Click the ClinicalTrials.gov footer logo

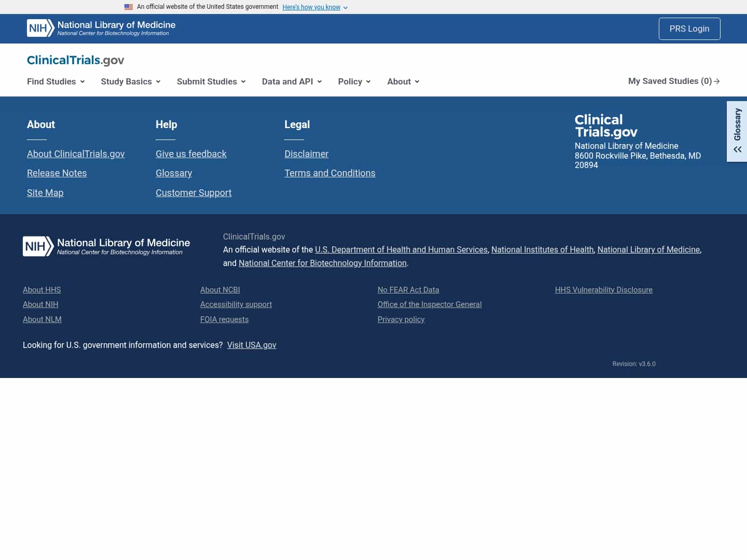tap(606, 126)
